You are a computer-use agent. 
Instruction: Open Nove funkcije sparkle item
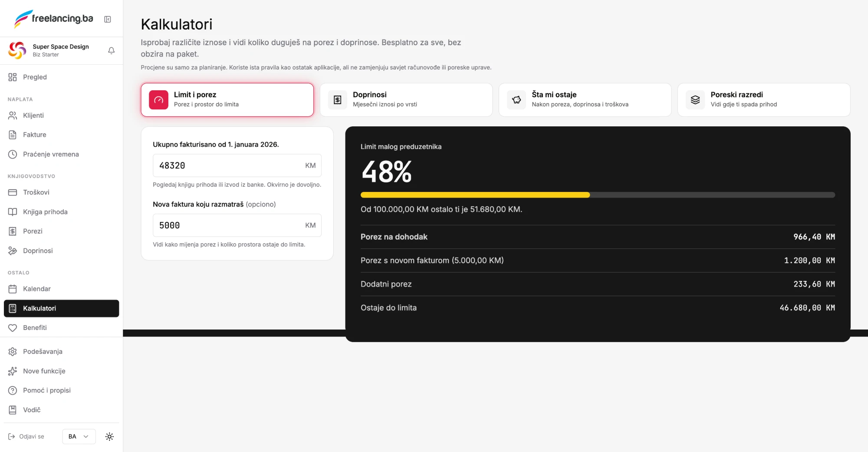61,371
